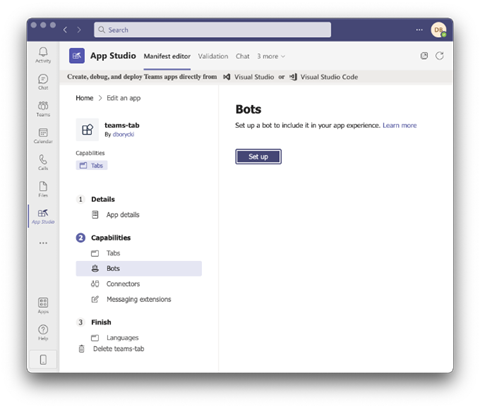Click the Finish step heading

pyautogui.click(x=101, y=322)
